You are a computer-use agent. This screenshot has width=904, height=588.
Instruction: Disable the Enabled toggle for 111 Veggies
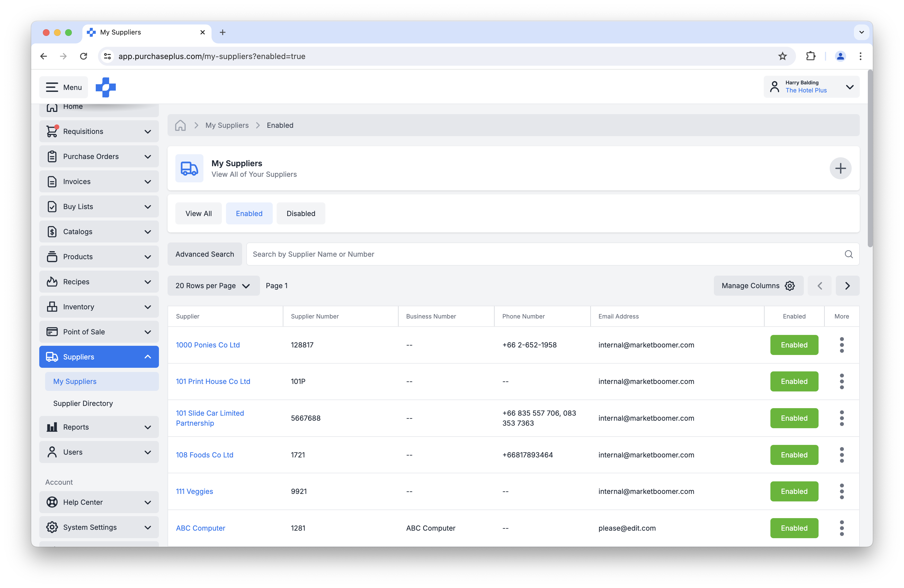click(x=794, y=491)
